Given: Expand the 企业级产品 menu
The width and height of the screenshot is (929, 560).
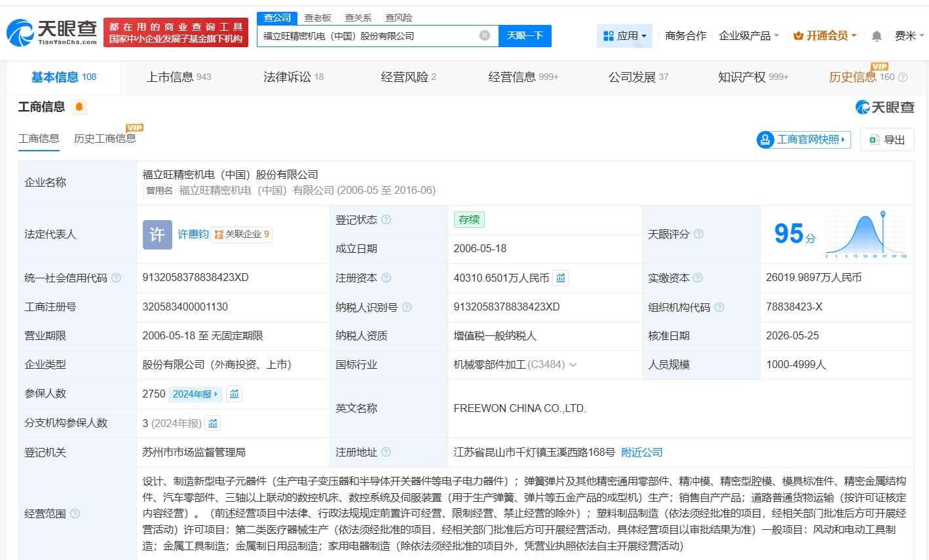Looking at the screenshot, I should pyautogui.click(x=749, y=36).
